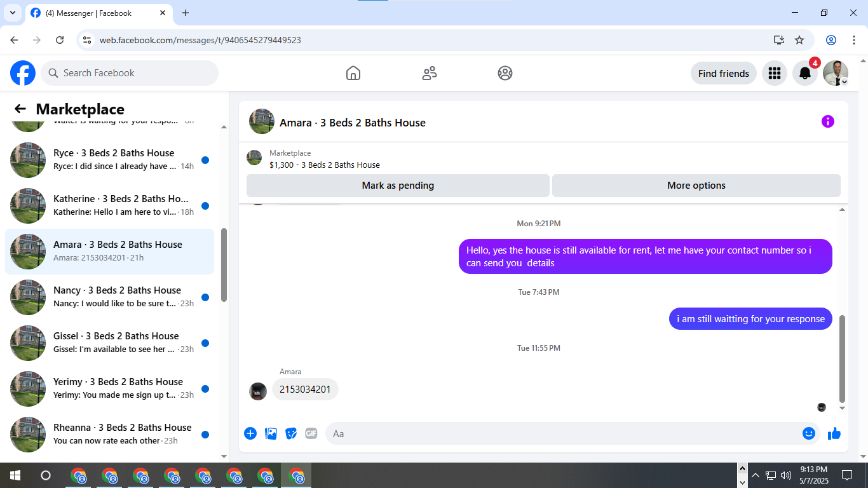Open Nancy 3 Beds 2 Baths House chat
Image resolution: width=868 pixels, height=488 pixels.
click(x=110, y=297)
